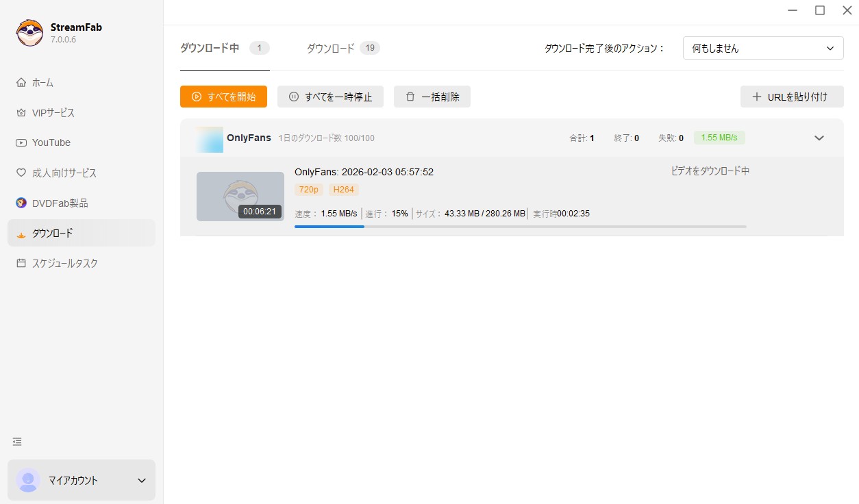Image resolution: width=859 pixels, height=504 pixels.
Task: Collapse the OnlyFans download group chevron
Action: [x=819, y=138]
